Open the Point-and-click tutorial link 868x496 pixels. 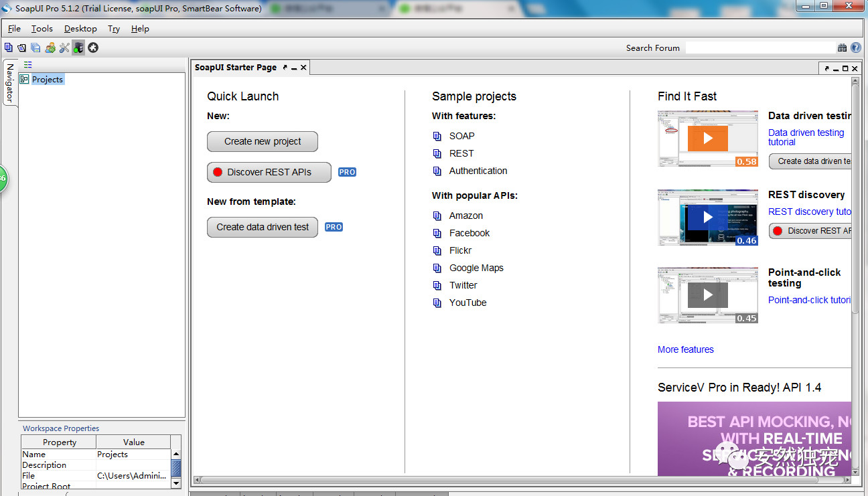(x=810, y=300)
